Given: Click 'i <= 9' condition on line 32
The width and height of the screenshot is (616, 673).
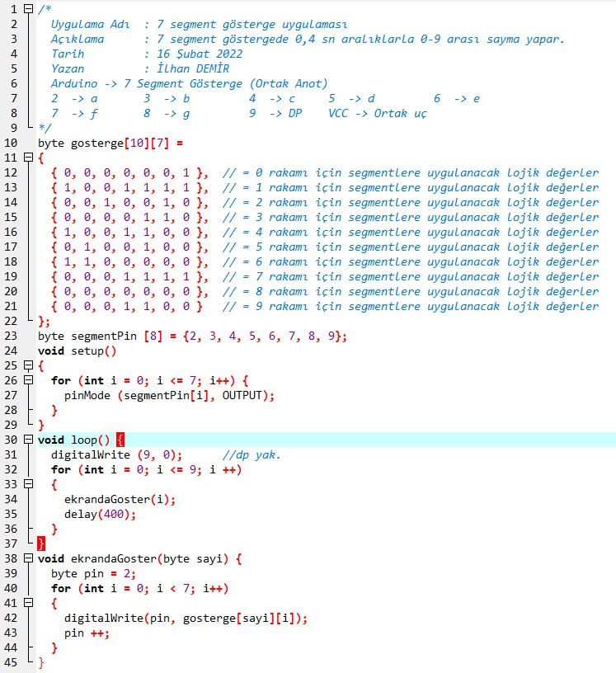Looking at the screenshot, I should [176, 469].
